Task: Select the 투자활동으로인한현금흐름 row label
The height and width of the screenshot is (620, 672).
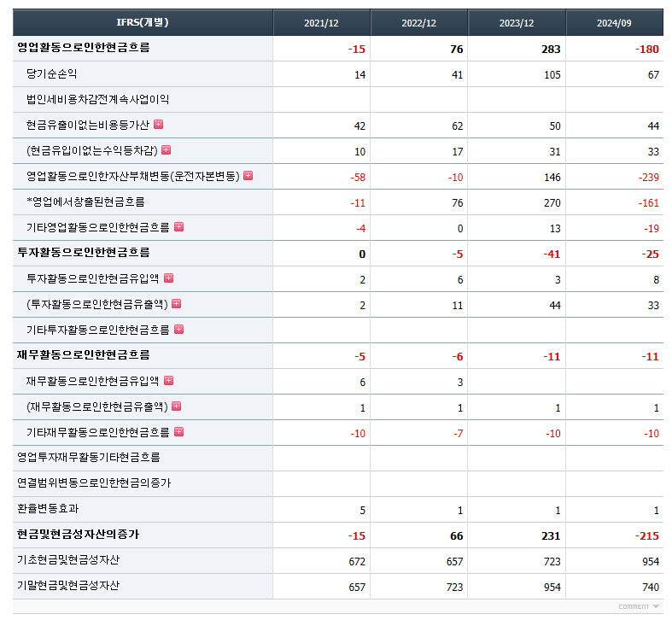Action: pos(84,252)
